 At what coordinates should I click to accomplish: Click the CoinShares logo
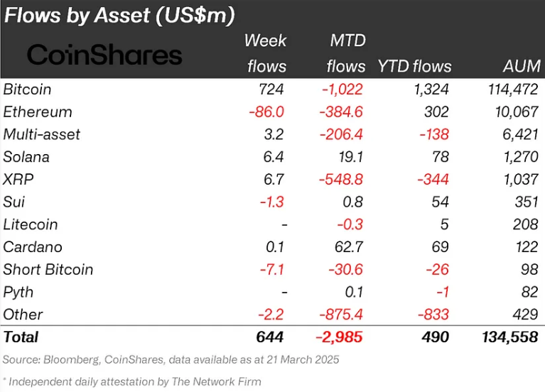(104, 55)
